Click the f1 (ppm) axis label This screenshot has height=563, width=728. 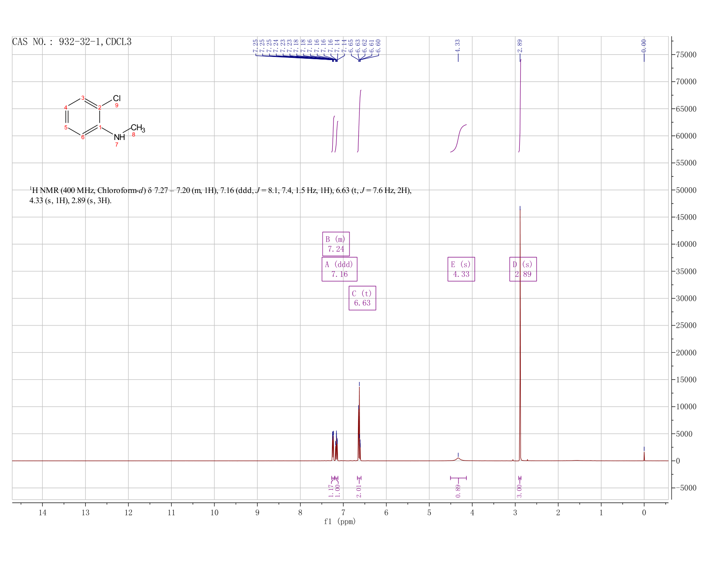tap(340, 521)
